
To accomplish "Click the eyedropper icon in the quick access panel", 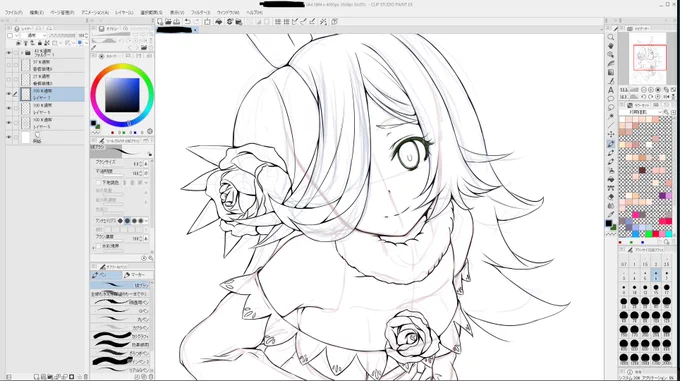I will tap(94, 48).
